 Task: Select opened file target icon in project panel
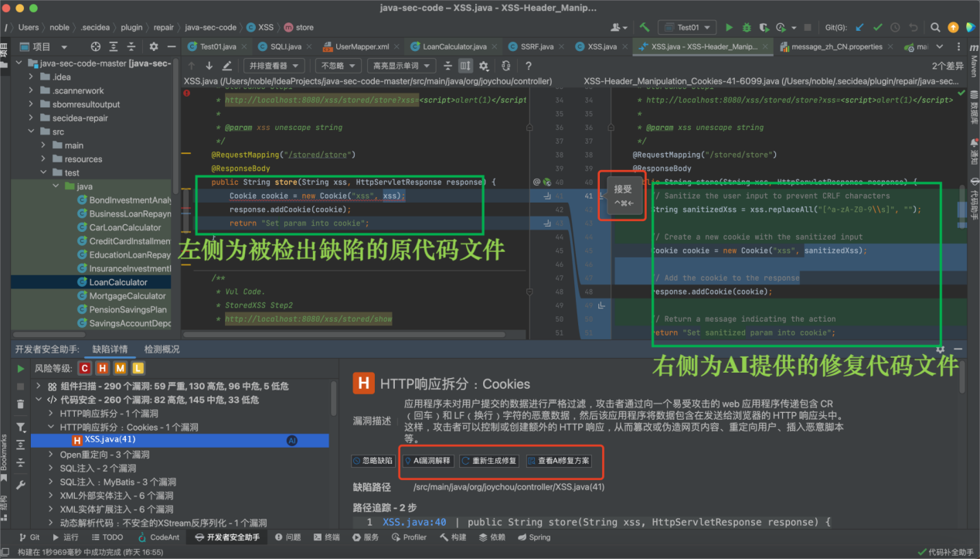click(96, 46)
